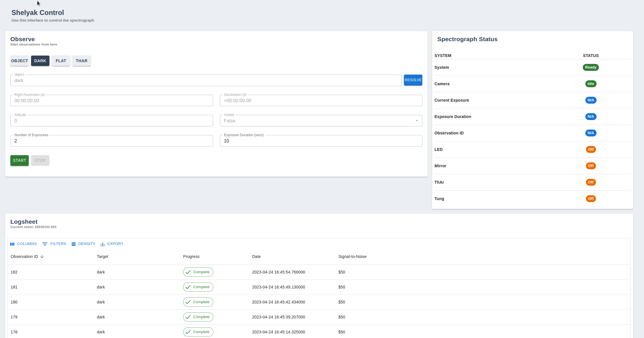644x338 pixels.
Task: Click the Camera Idle status badge
Action: (591, 84)
